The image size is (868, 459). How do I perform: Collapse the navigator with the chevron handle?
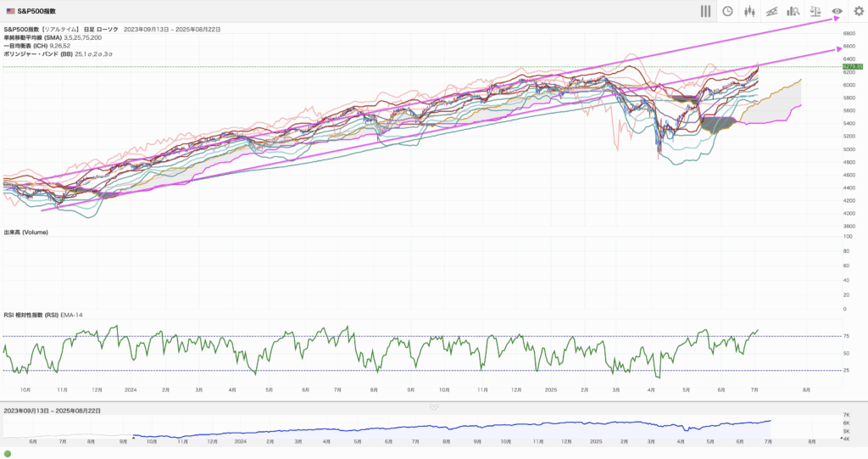[x=434, y=407]
